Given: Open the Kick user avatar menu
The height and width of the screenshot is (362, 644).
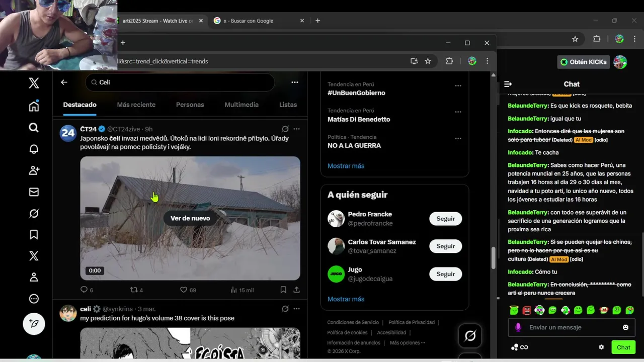Looking at the screenshot, I should click(x=620, y=62).
